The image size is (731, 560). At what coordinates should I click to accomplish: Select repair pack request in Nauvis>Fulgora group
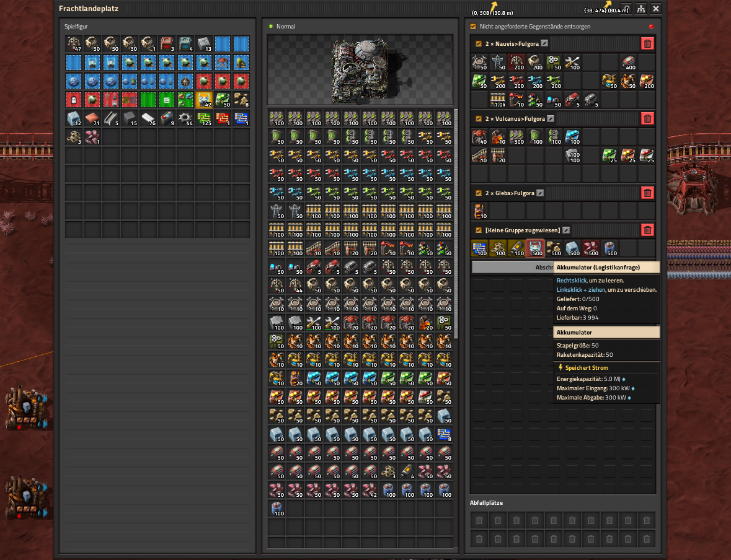point(572,63)
